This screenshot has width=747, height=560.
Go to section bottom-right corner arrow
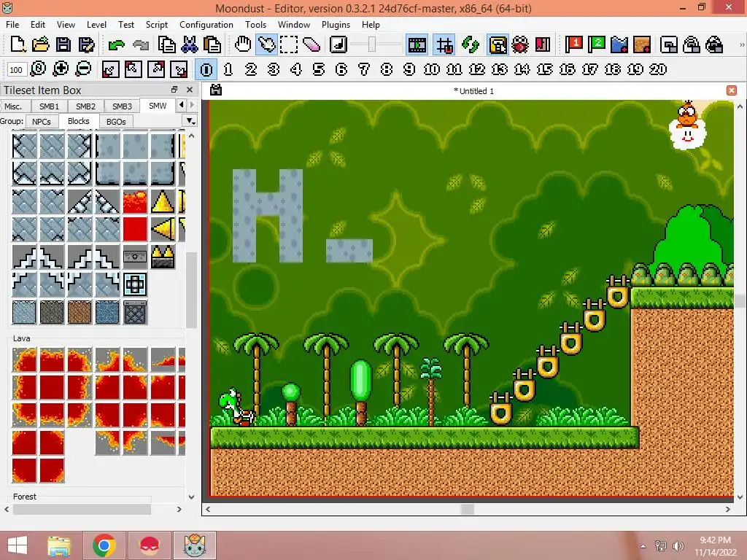point(179,69)
